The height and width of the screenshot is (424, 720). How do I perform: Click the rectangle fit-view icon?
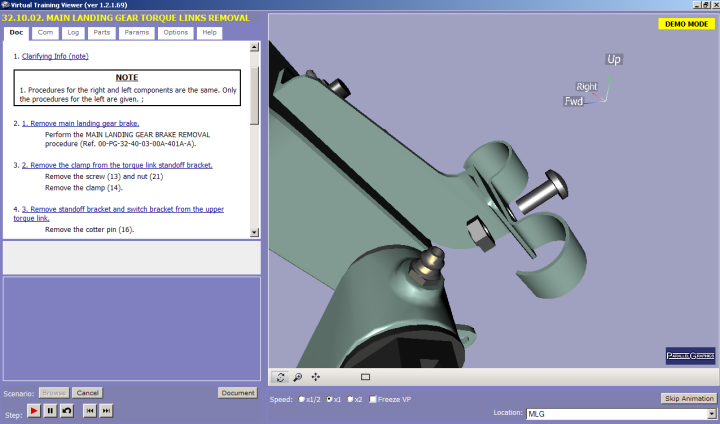365,377
